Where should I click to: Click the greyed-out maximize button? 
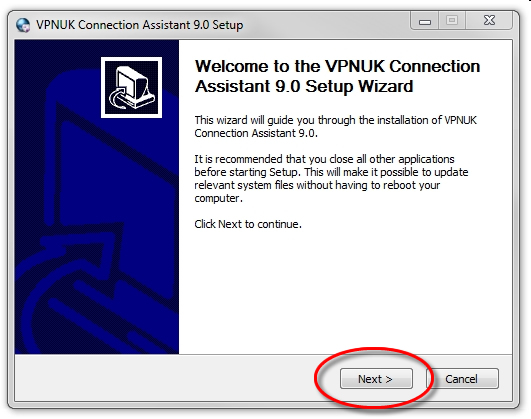pos(452,21)
